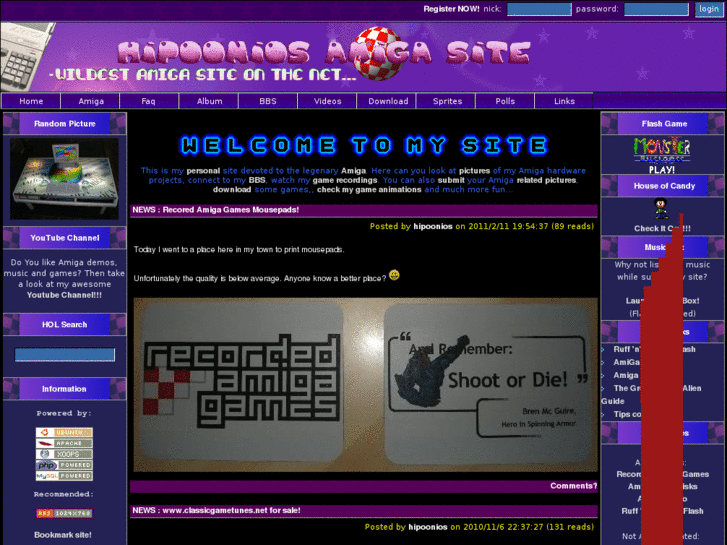
Task: Open the random picture thumbnail
Action: [x=64, y=179]
